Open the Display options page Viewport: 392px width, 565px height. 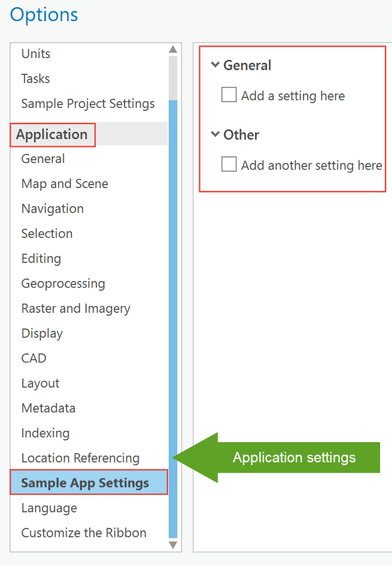click(42, 334)
